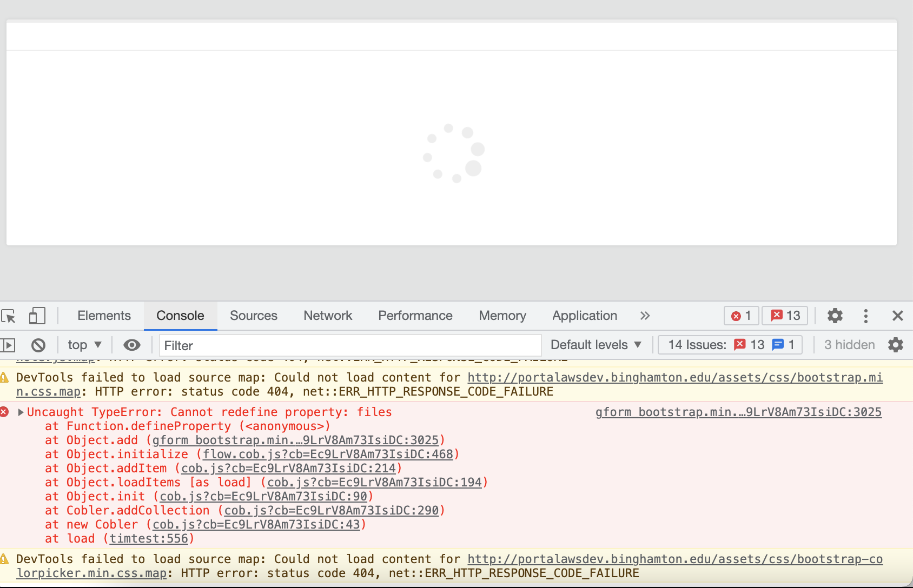913x588 pixels.
Task: Expand the Uncaught TypeError stack trace
Action: (x=21, y=412)
